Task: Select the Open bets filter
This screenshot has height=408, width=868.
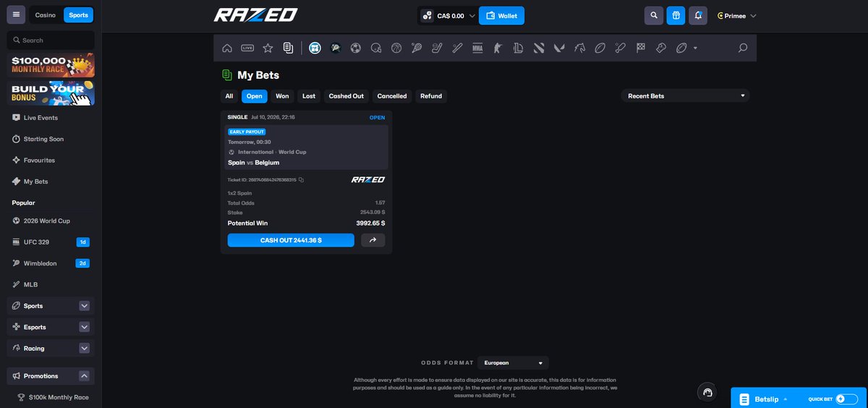Action: (x=255, y=96)
